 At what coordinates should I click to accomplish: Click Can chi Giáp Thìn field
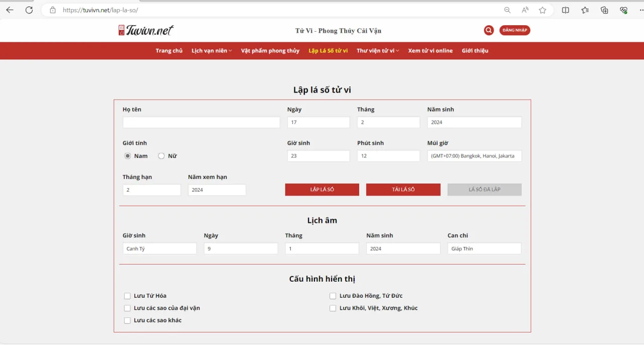pyautogui.click(x=485, y=248)
